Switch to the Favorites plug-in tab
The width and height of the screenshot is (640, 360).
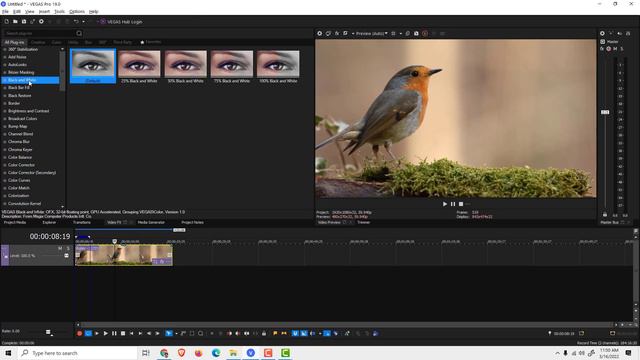pos(151,42)
